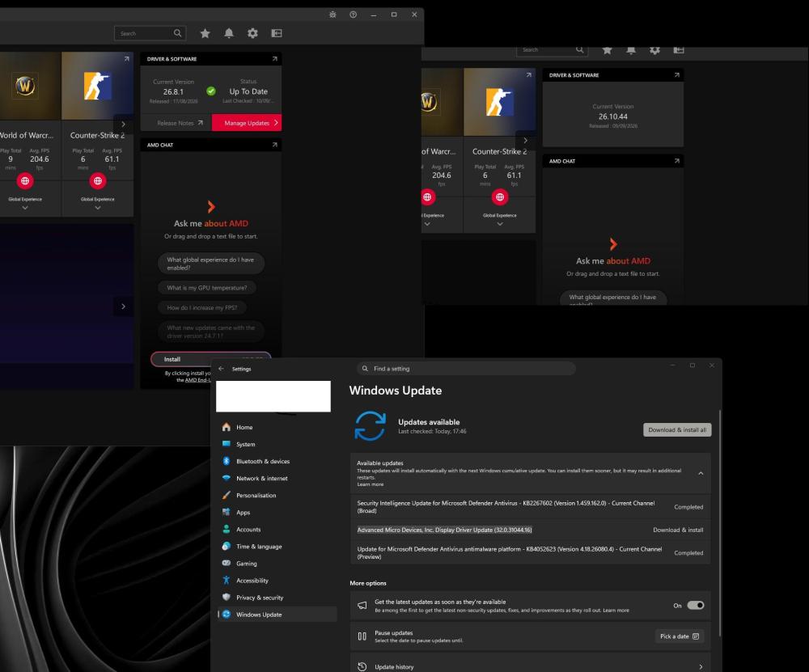Image resolution: width=809 pixels, height=672 pixels.
Task: Open Update history chevron row
Action: click(x=531, y=666)
